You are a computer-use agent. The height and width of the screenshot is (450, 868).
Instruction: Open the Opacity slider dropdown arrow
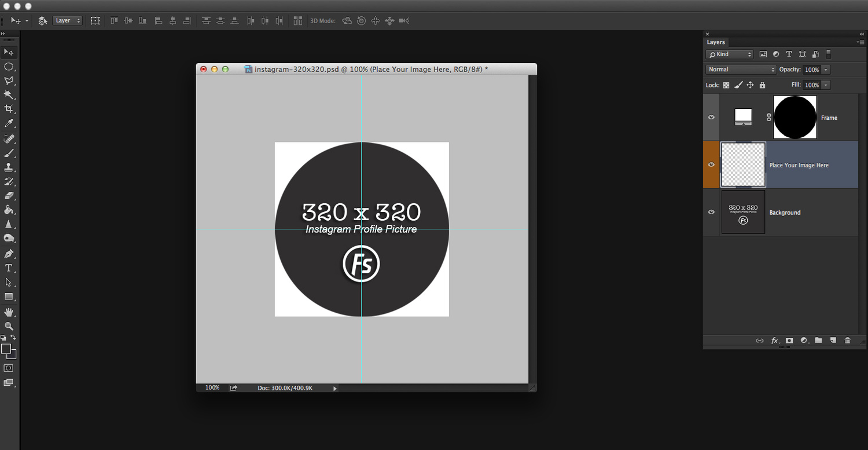tap(826, 69)
